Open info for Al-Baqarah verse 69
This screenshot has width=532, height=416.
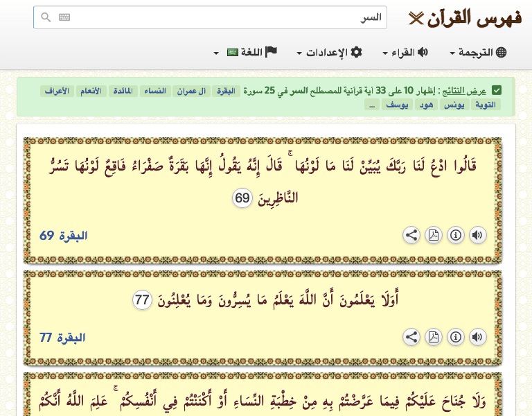click(455, 235)
